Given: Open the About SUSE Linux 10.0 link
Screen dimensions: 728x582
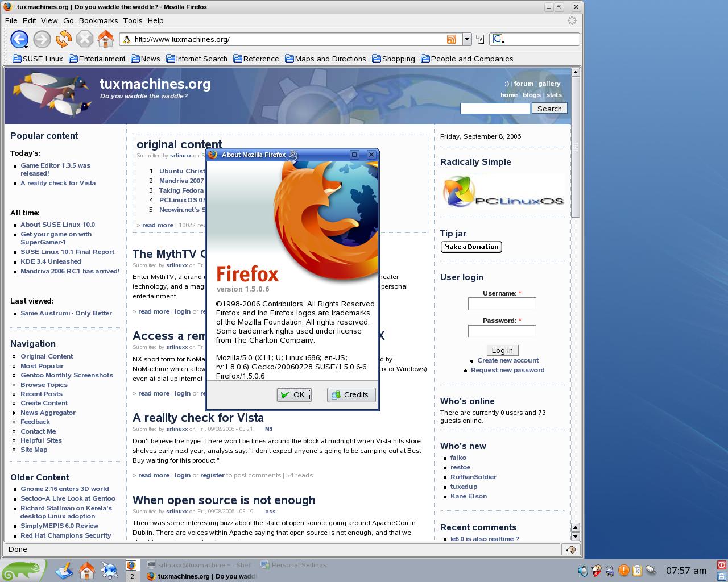Looking at the screenshot, I should tap(58, 225).
